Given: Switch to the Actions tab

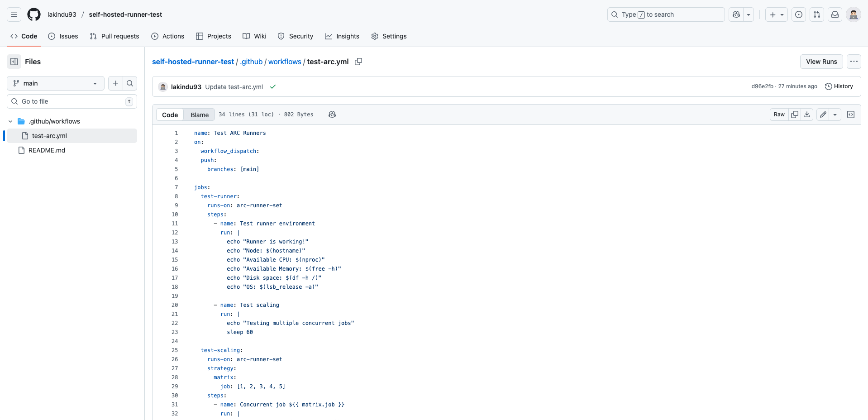Looking at the screenshot, I should point(168,36).
